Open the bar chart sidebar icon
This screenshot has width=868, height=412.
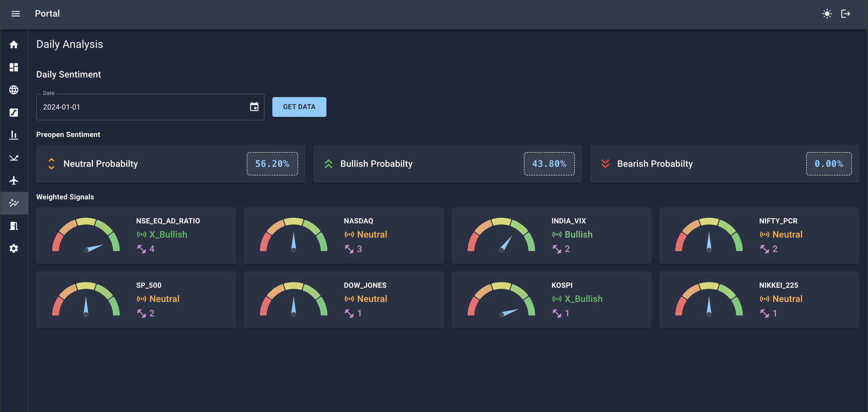[14, 135]
